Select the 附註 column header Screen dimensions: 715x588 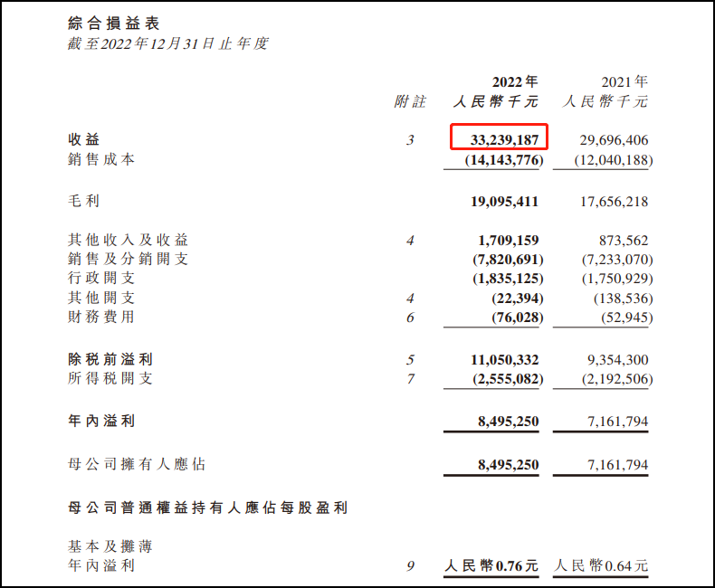[409, 102]
